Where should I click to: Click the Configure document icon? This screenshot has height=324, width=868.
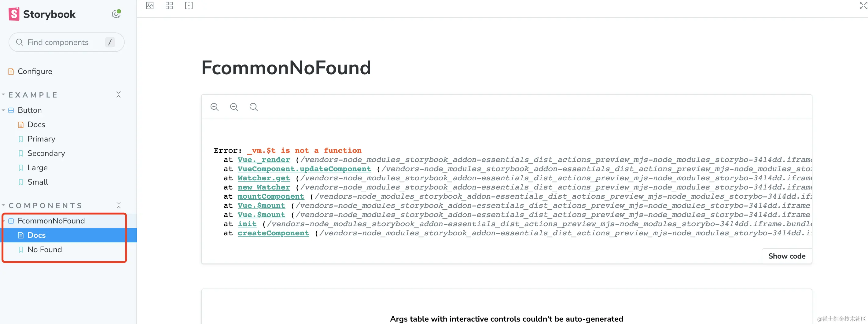[11, 72]
